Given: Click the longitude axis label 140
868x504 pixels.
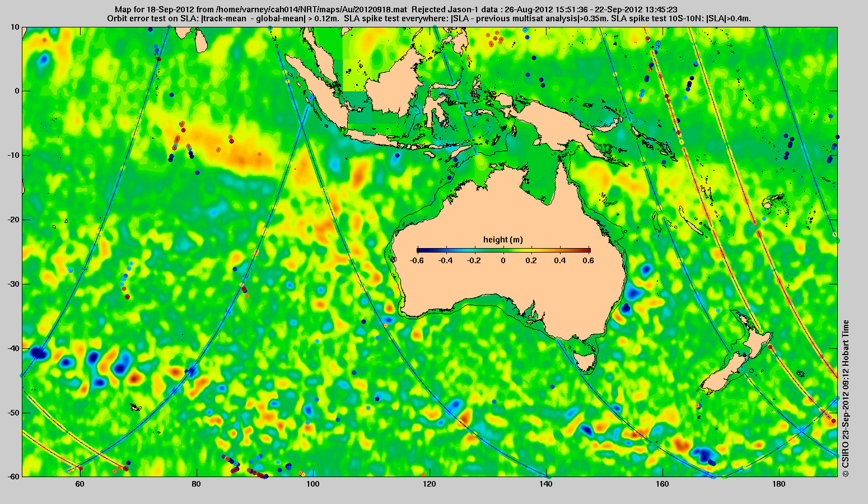Looking at the screenshot, I should [546, 483].
